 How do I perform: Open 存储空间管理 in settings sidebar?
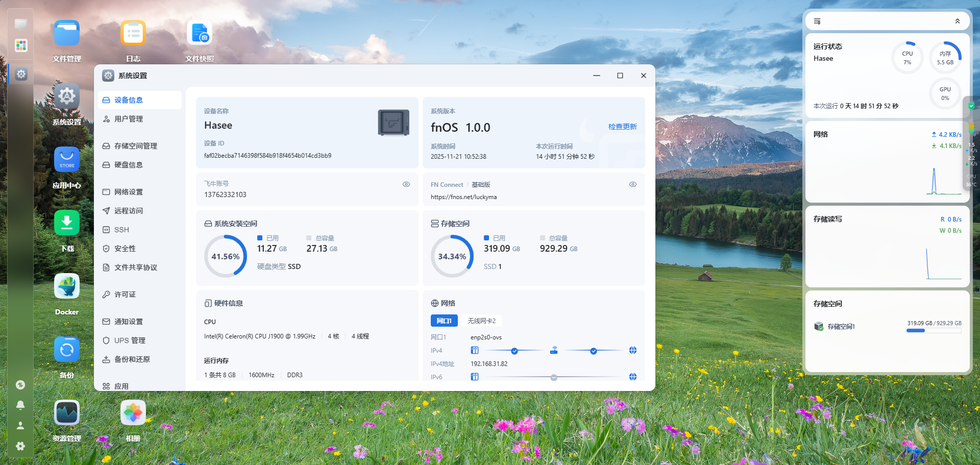(x=135, y=146)
